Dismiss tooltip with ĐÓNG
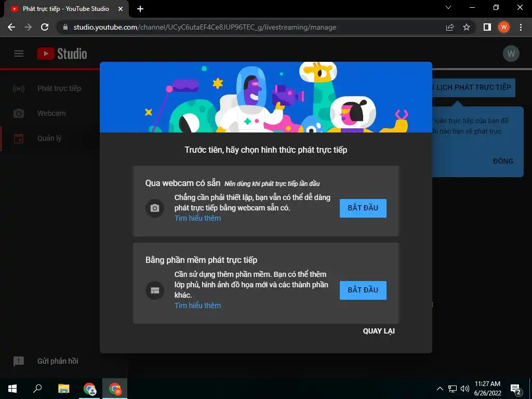The image size is (532, 399). point(503,161)
